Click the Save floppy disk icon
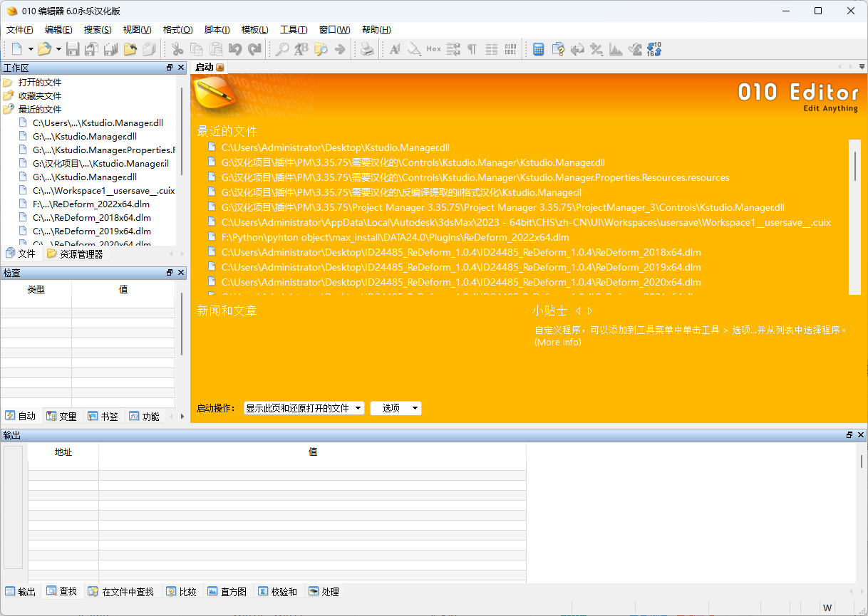Screen dimensions: 868x616 73,49
